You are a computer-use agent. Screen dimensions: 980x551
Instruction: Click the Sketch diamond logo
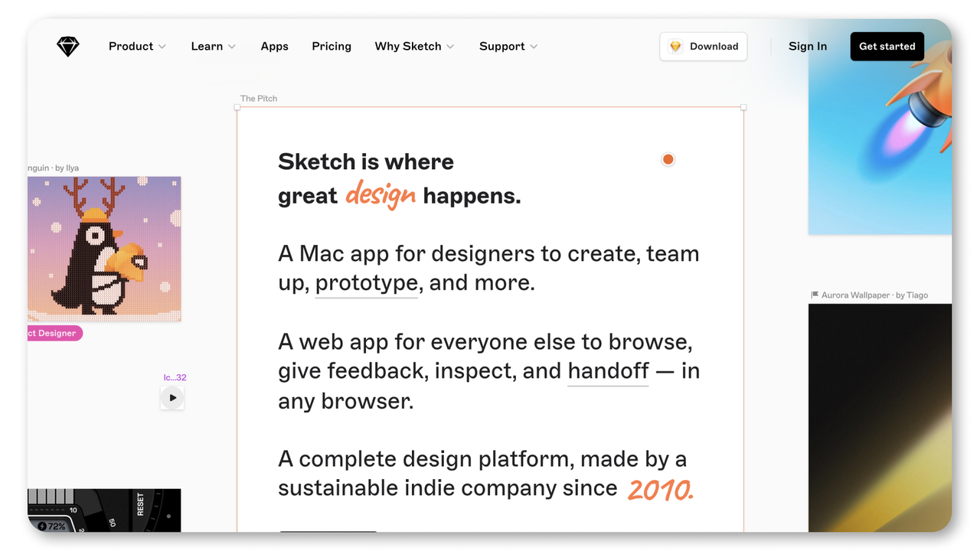[68, 47]
